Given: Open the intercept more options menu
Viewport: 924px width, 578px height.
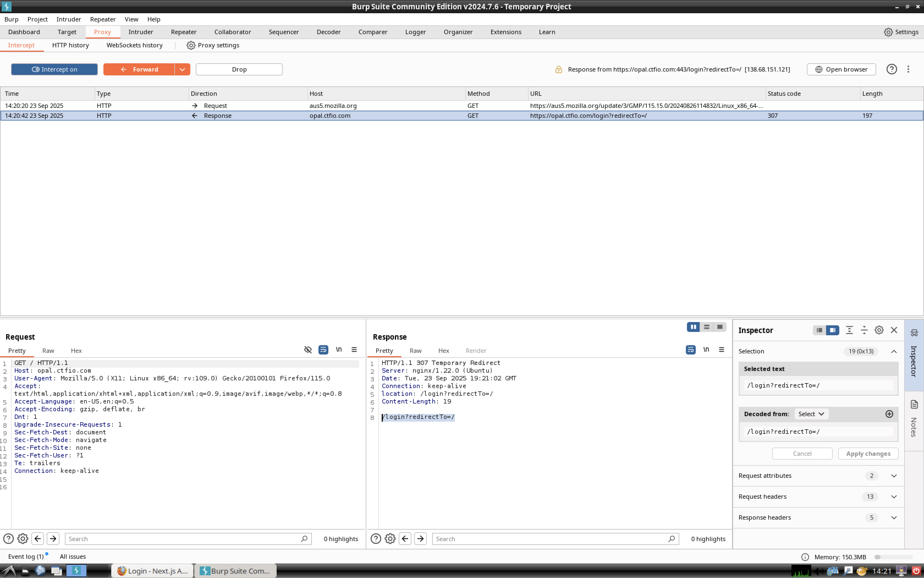Looking at the screenshot, I should (x=908, y=69).
